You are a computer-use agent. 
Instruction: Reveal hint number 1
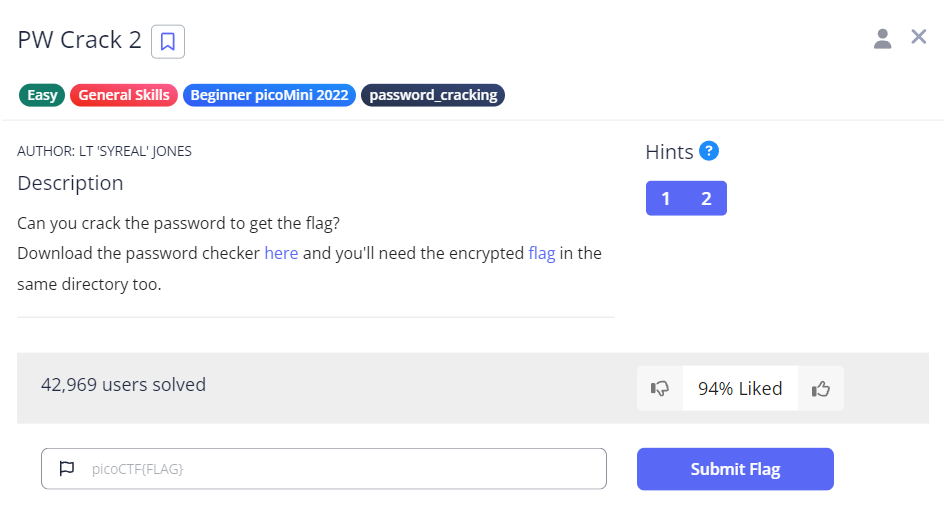coord(666,198)
